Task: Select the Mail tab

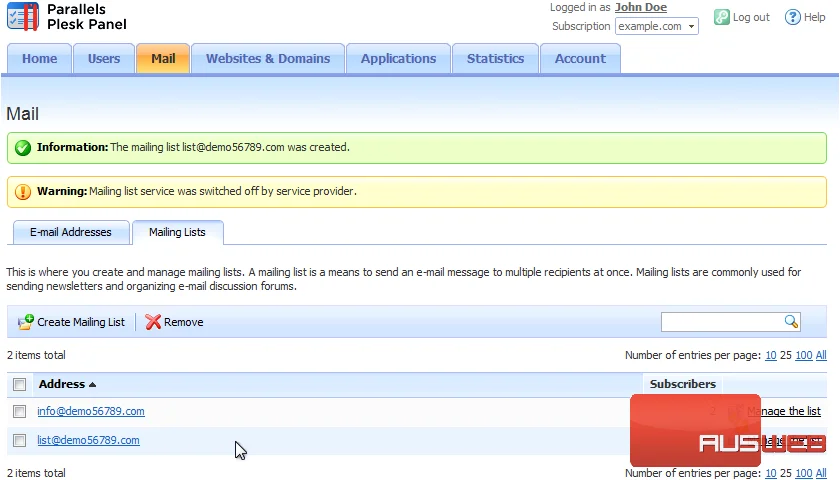Action: pyautogui.click(x=163, y=58)
